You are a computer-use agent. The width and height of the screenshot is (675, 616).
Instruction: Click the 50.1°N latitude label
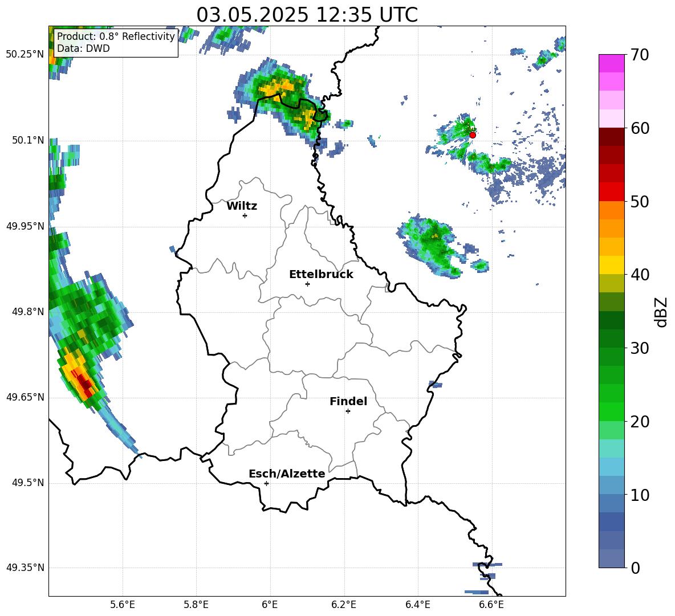pos(28,140)
